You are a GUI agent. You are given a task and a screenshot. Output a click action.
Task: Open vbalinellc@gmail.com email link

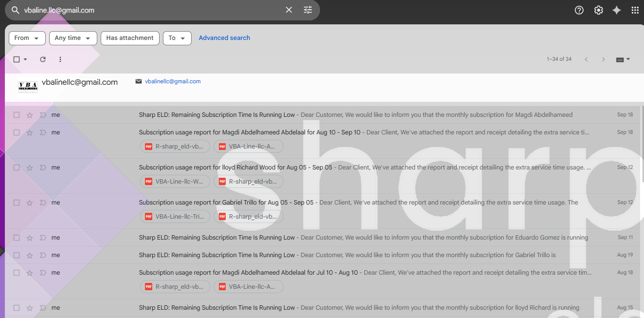tap(173, 81)
